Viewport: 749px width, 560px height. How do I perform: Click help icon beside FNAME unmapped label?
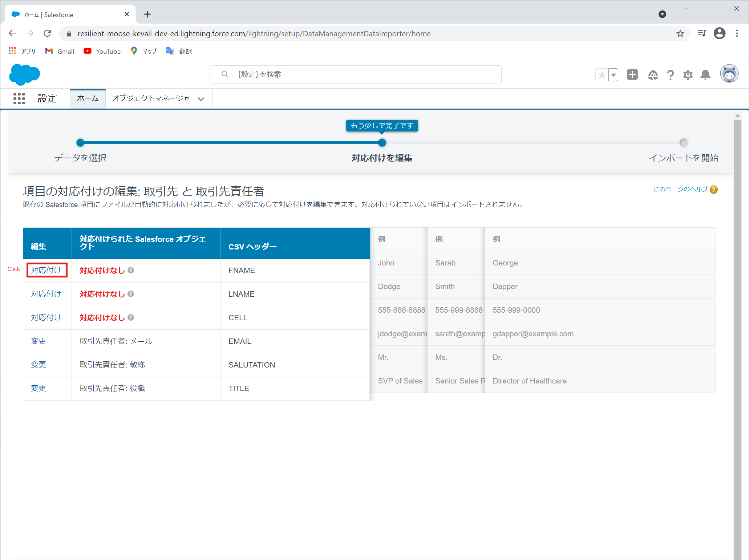[x=131, y=270]
